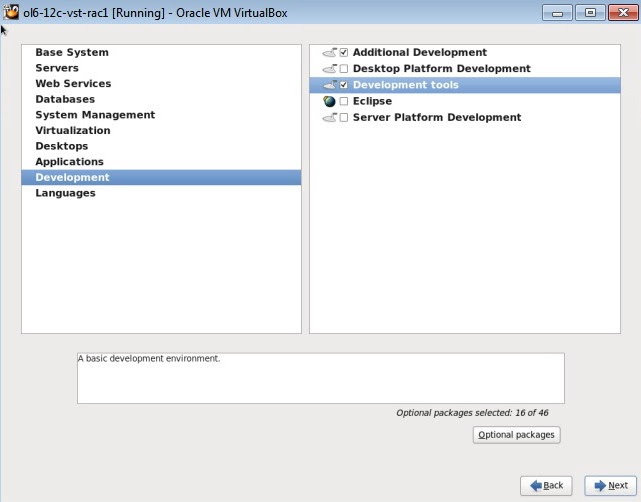This screenshot has height=502, width=641.
Task: Click package icon beside Development tools
Action: [x=329, y=85]
